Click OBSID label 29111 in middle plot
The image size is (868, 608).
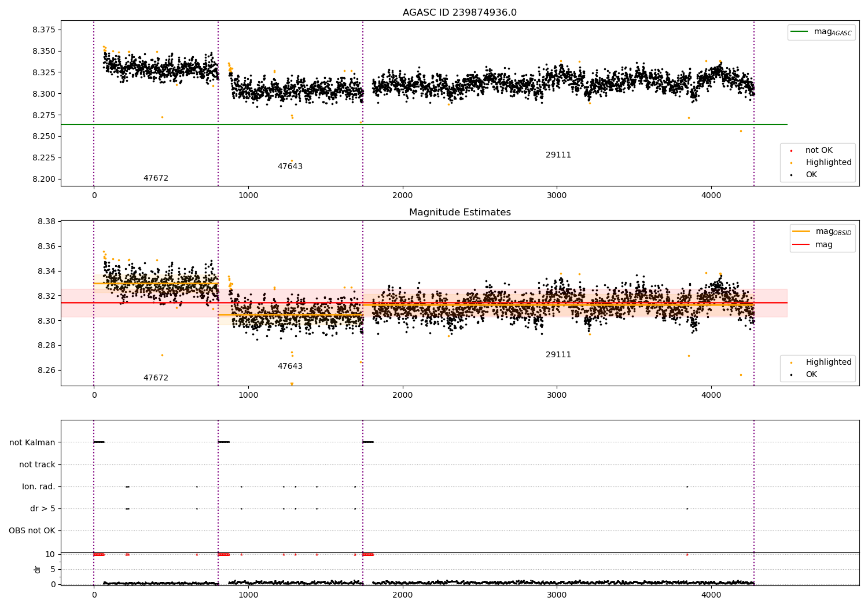pyautogui.click(x=558, y=355)
